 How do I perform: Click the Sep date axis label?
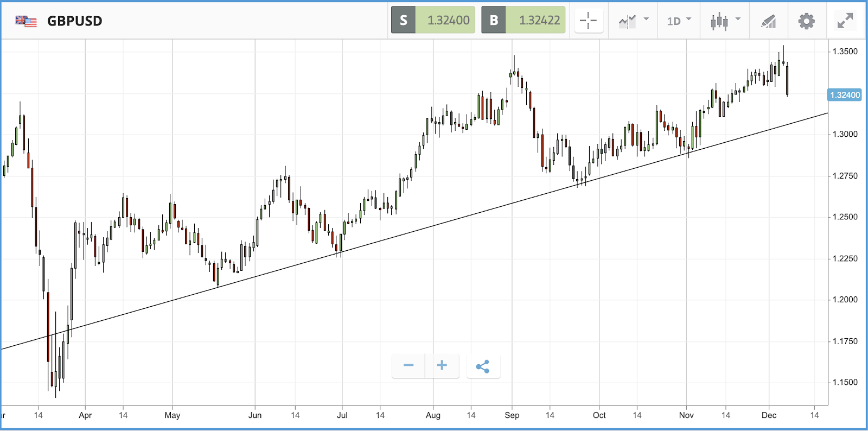click(512, 415)
